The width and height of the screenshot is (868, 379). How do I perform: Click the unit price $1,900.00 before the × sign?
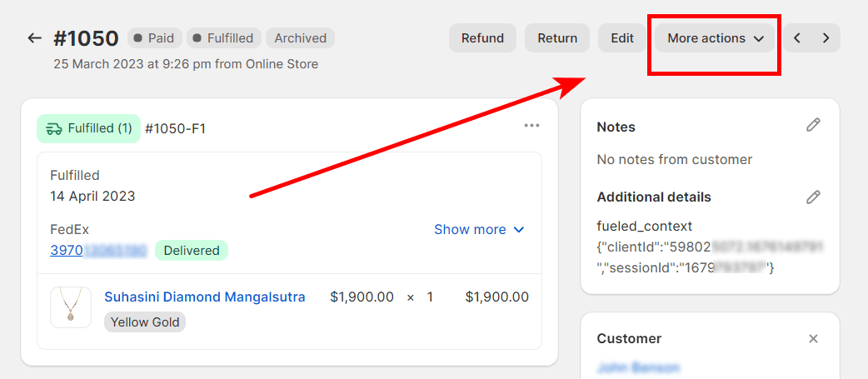point(362,297)
